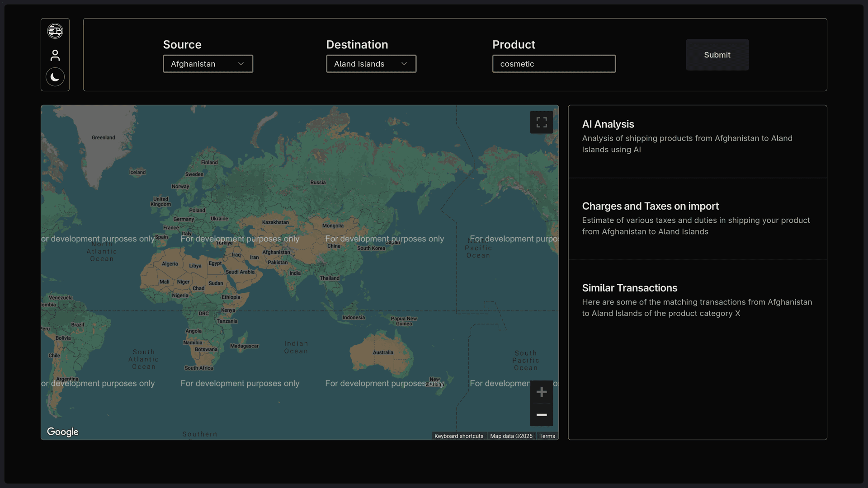The height and width of the screenshot is (488, 868).
Task: Open the user profile icon
Action: (55, 55)
